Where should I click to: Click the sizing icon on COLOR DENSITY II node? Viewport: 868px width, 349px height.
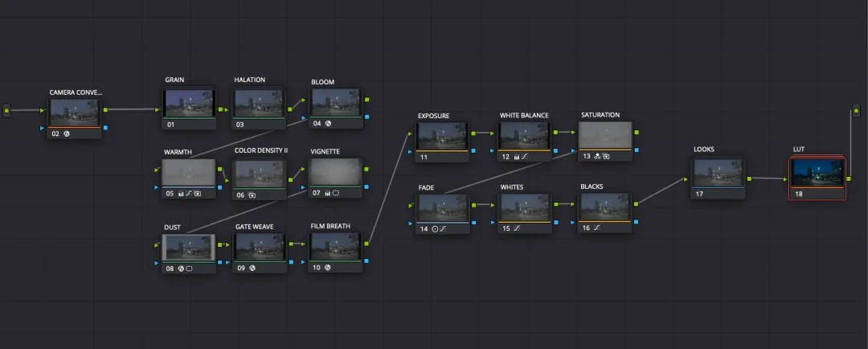click(252, 195)
